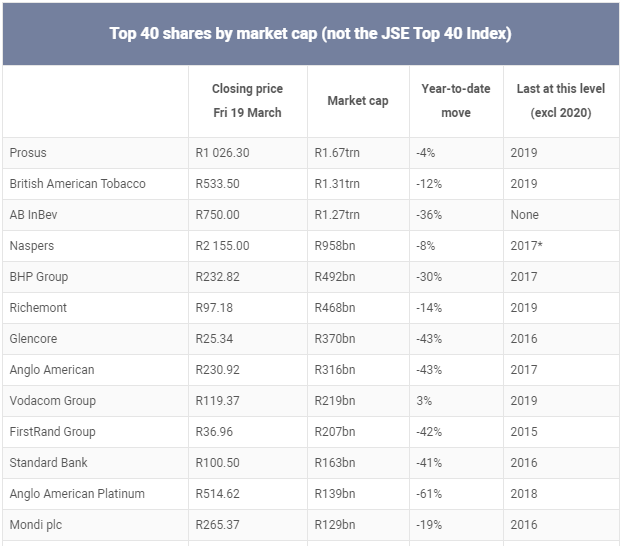Click the Prosus year-to-date move '-4%'

tap(426, 153)
